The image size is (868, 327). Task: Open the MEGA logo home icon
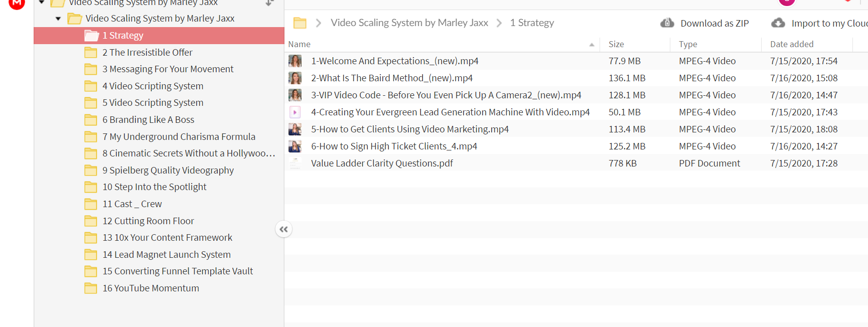[x=17, y=3]
